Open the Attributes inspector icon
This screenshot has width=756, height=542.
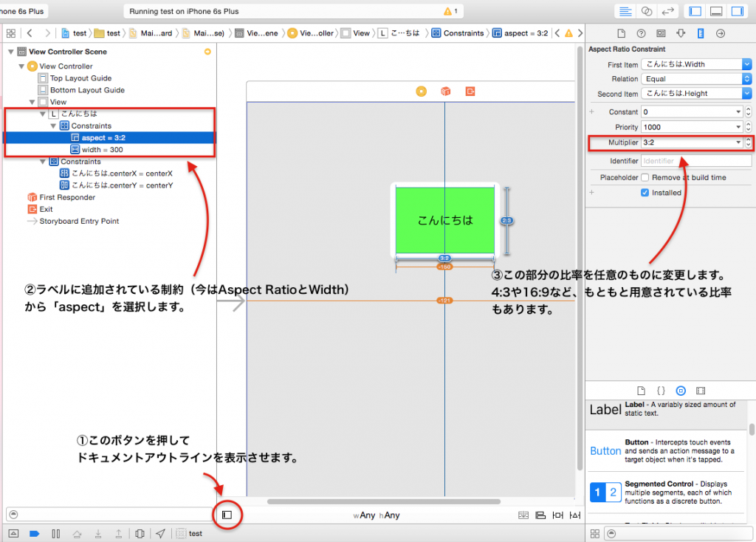(x=681, y=33)
